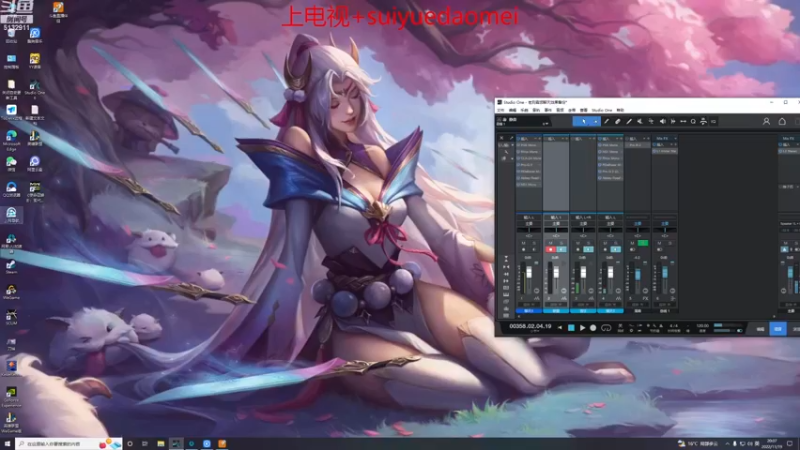
Task: Open the 查看 (View) menu
Action: (x=584, y=110)
